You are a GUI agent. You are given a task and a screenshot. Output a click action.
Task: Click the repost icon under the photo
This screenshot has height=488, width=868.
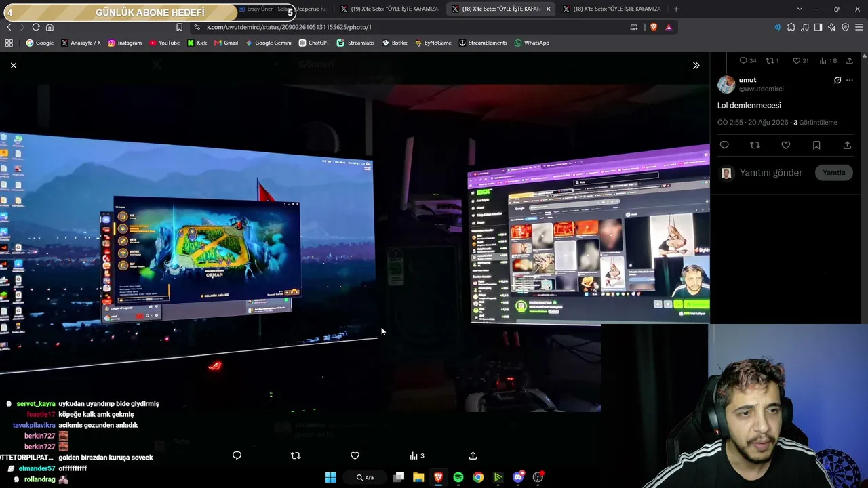[296, 455]
